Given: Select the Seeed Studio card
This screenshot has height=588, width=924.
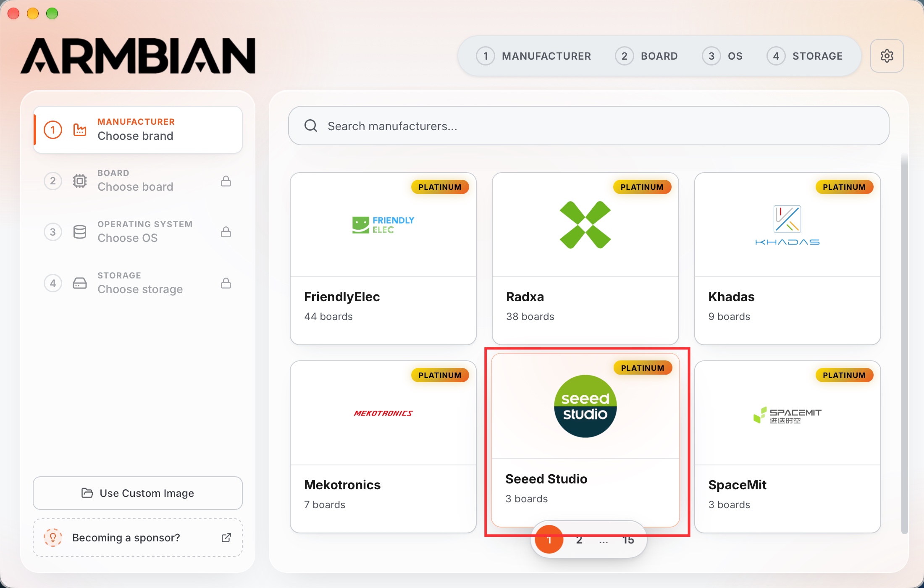Looking at the screenshot, I should pos(585,440).
